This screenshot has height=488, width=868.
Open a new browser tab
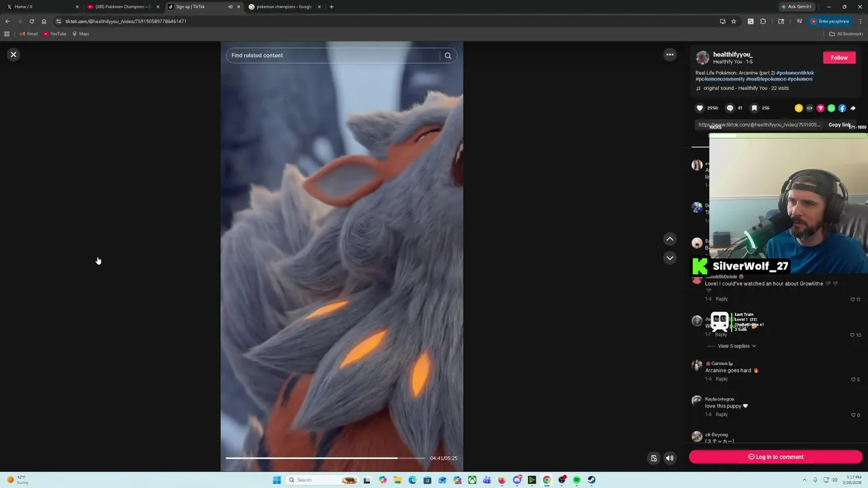(x=331, y=7)
